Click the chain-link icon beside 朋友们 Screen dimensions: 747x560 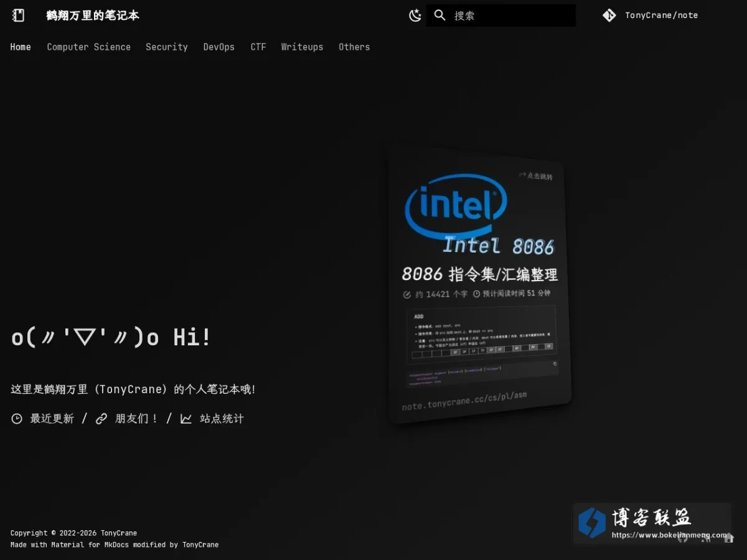click(x=101, y=419)
